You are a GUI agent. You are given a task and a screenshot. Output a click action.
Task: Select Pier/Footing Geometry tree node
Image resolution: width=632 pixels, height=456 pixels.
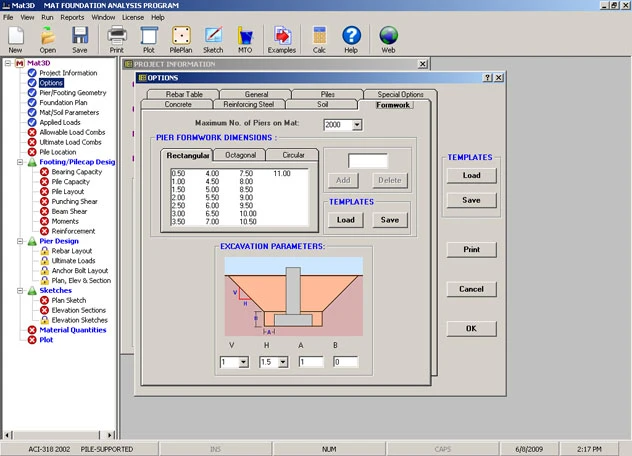click(x=73, y=93)
